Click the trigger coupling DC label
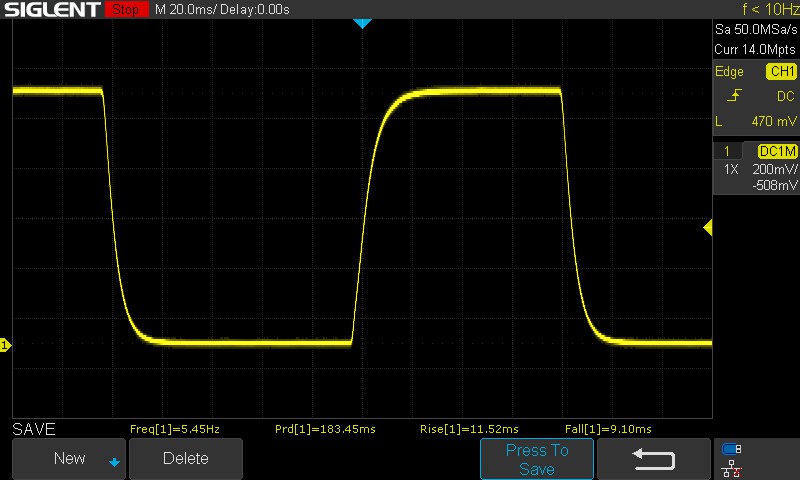 (786, 96)
